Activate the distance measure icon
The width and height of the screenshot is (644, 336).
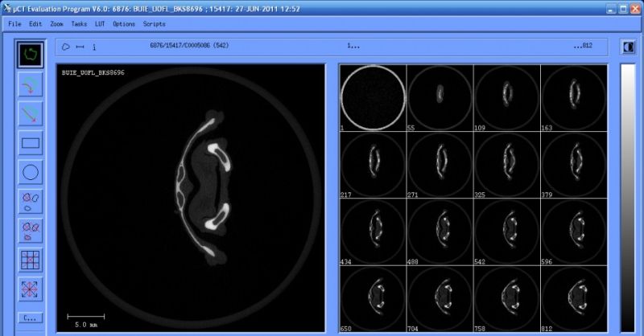tap(80, 47)
